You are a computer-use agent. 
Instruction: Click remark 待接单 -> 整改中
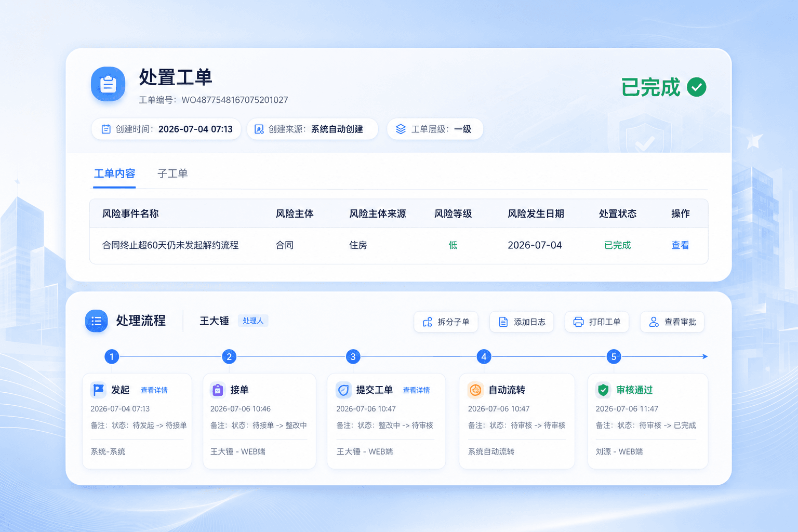280,425
